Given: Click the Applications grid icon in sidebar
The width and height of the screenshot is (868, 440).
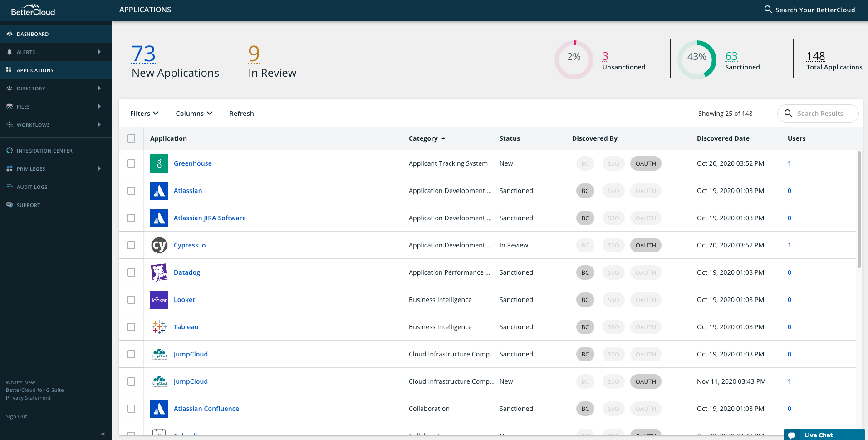Looking at the screenshot, I should pyautogui.click(x=9, y=70).
